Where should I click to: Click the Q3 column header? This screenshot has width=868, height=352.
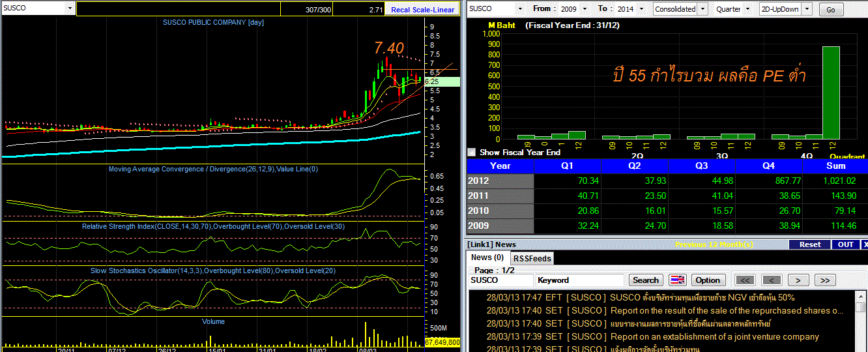(x=702, y=166)
